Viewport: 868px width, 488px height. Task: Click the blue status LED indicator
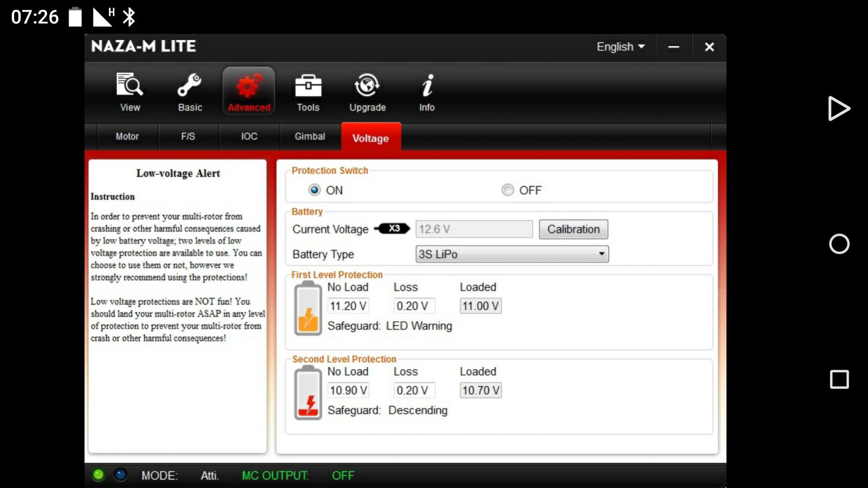(x=120, y=475)
